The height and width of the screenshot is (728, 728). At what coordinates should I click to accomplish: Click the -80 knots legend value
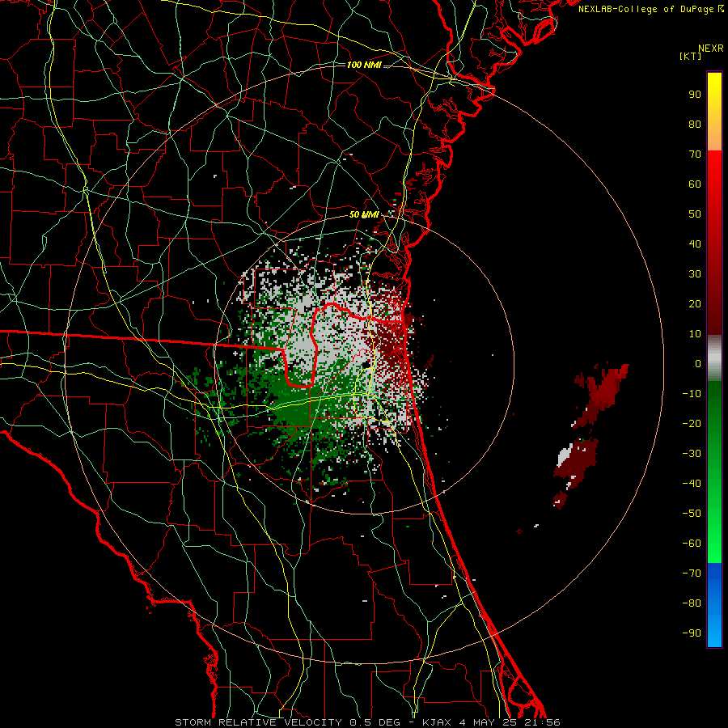(x=692, y=603)
